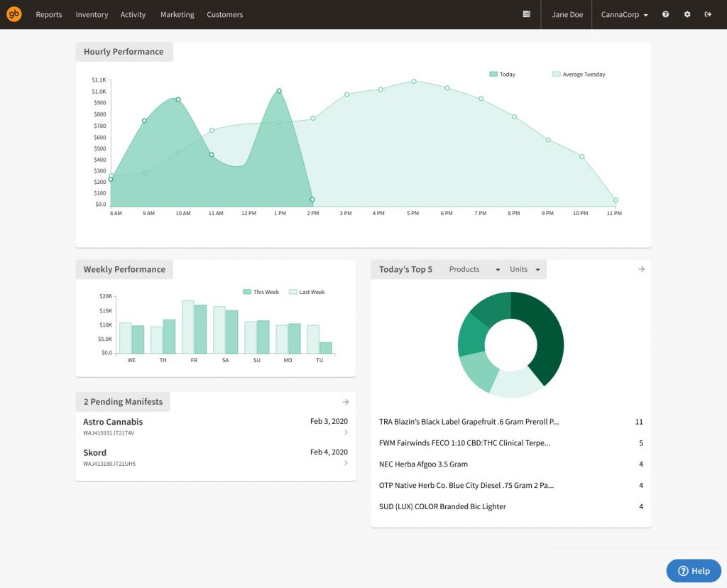Toggle the Today legend in hourly chart
The image size is (727, 588).
point(502,75)
